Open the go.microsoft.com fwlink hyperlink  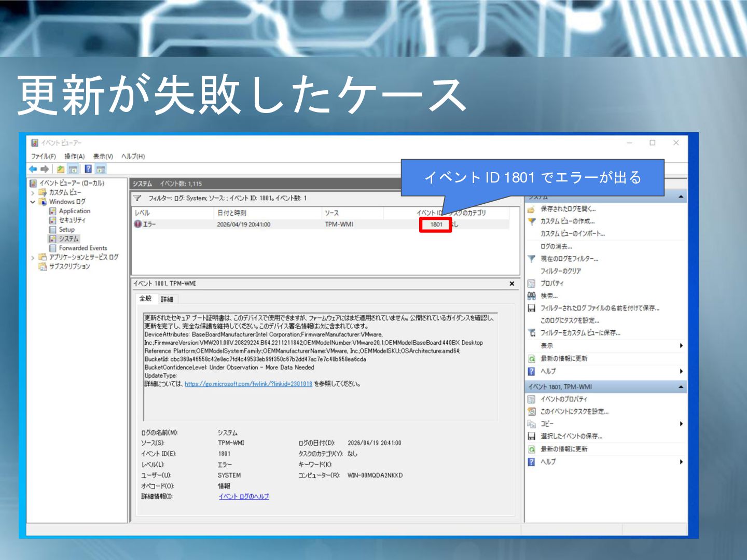(x=248, y=384)
